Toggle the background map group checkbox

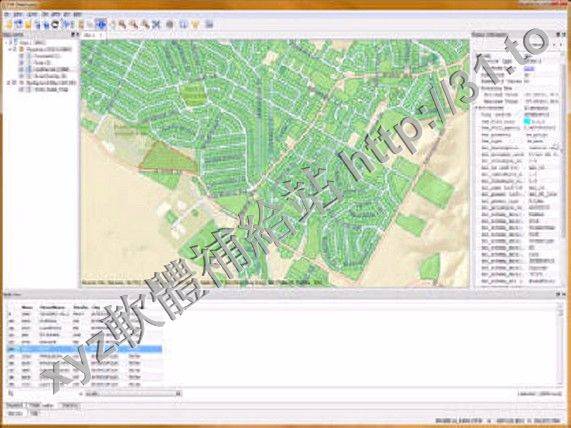(15, 83)
